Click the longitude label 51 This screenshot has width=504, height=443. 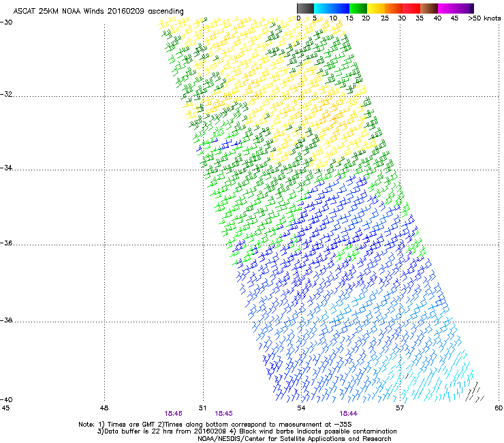[x=202, y=408]
